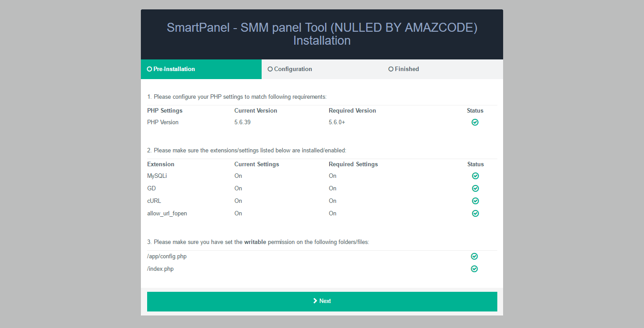Click the GD extension name
Viewport: 644px width, 328px height.
152,189
